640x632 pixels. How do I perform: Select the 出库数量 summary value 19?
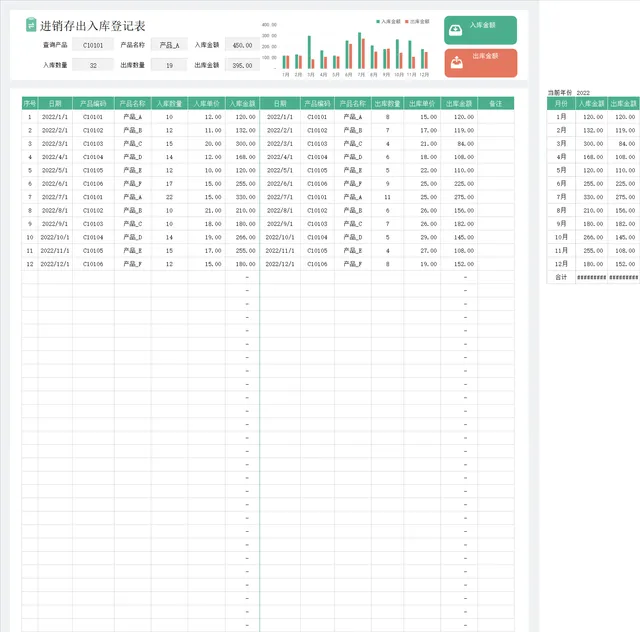tap(169, 65)
